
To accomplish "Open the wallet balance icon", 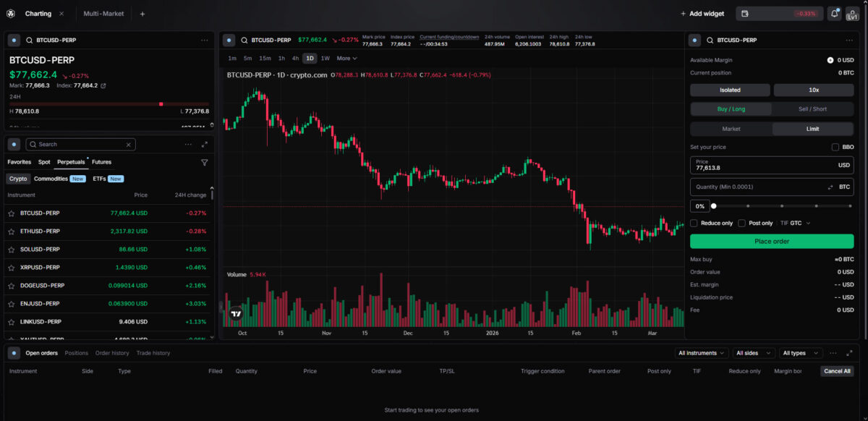I will coord(745,13).
